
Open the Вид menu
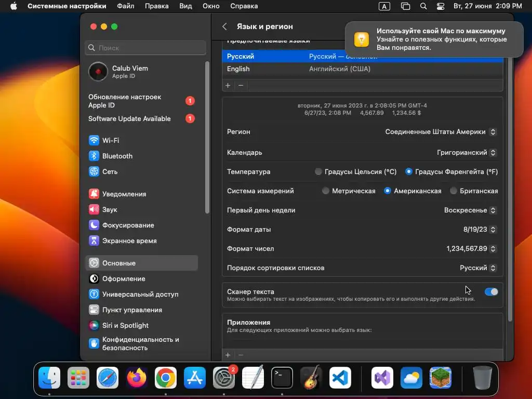(x=185, y=6)
